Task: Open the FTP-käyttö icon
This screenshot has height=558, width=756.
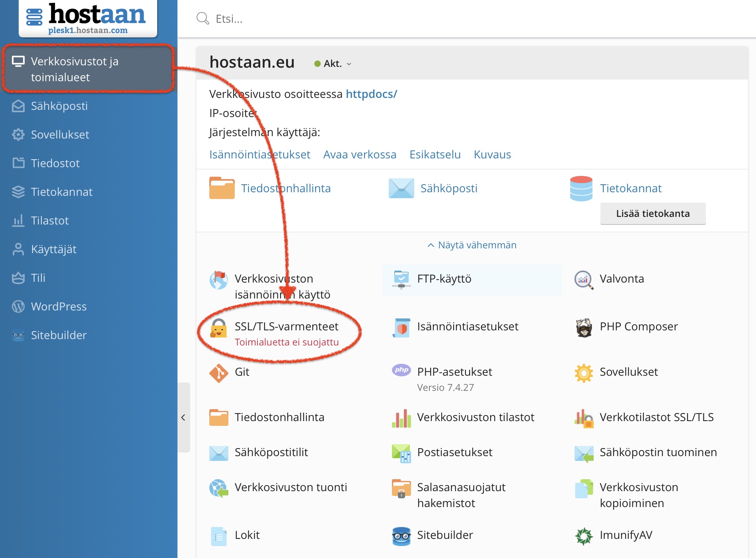Action: [x=401, y=279]
